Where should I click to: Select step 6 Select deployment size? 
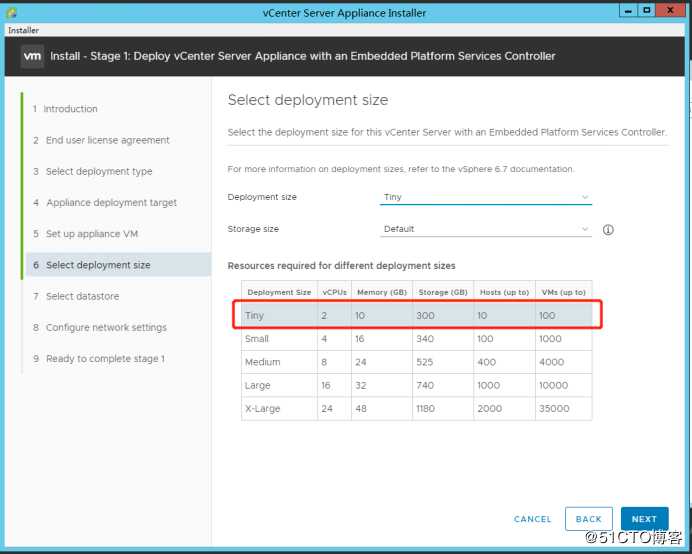coord(118,265)
